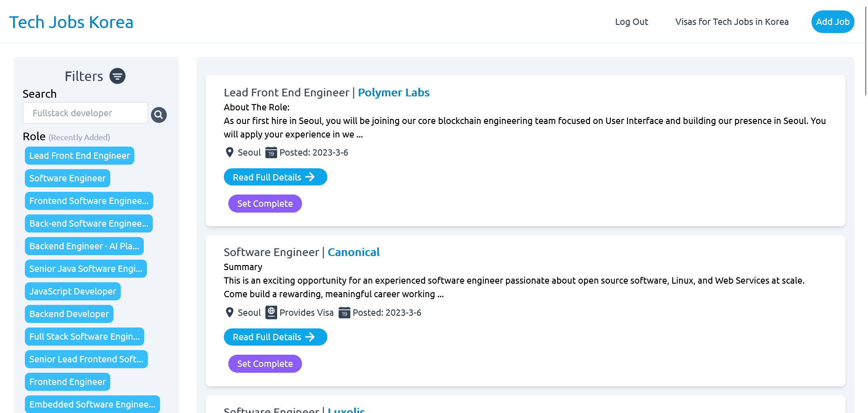Click Set Complete on the Canonical job
Image resolution: width=868 pixels, height=413 pixels.
pos(264,364)
